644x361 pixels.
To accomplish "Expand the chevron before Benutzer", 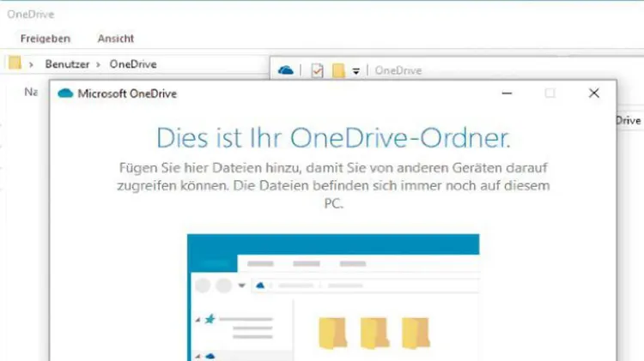I will pos(31,64).
